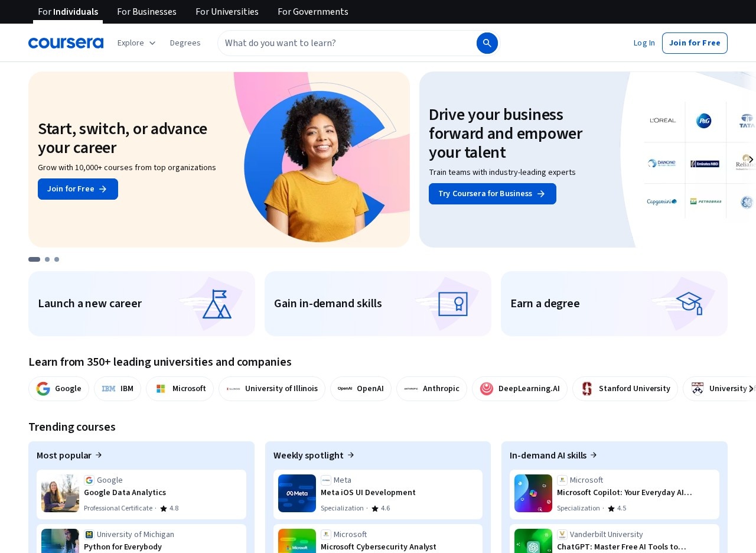Click the Join for Free button in the header
Screen dimensions: 756x553
pyautogui.click(x=695, y=43)
